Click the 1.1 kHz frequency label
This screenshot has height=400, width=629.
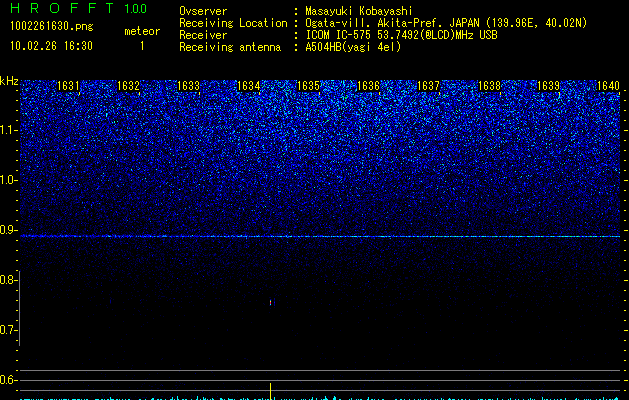(x=8, y=130)
